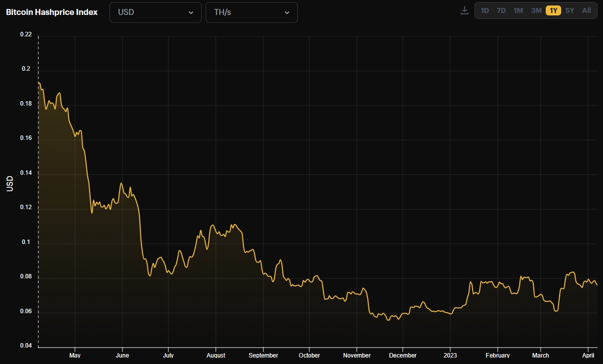603x364 pixels.
Task: Select the 3M time range
Action: coord(536,10)
